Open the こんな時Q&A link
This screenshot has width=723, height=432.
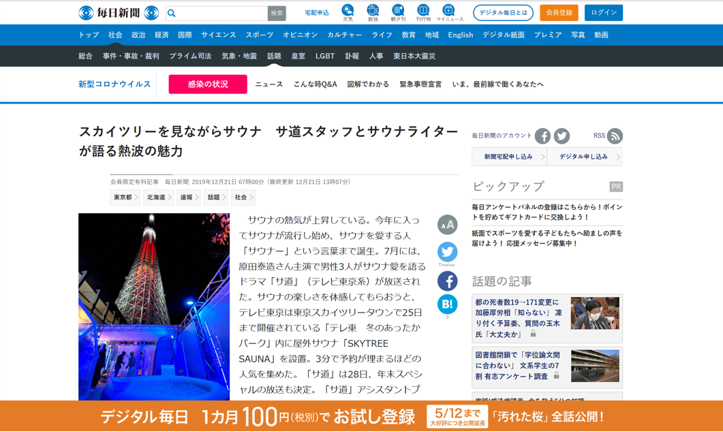315,84
